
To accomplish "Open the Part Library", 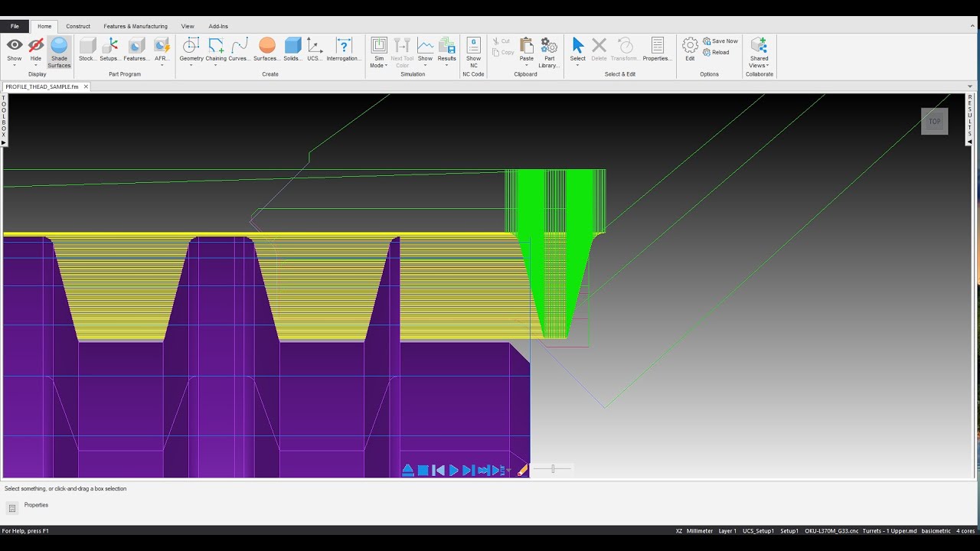I will click(x=549, y=52).
